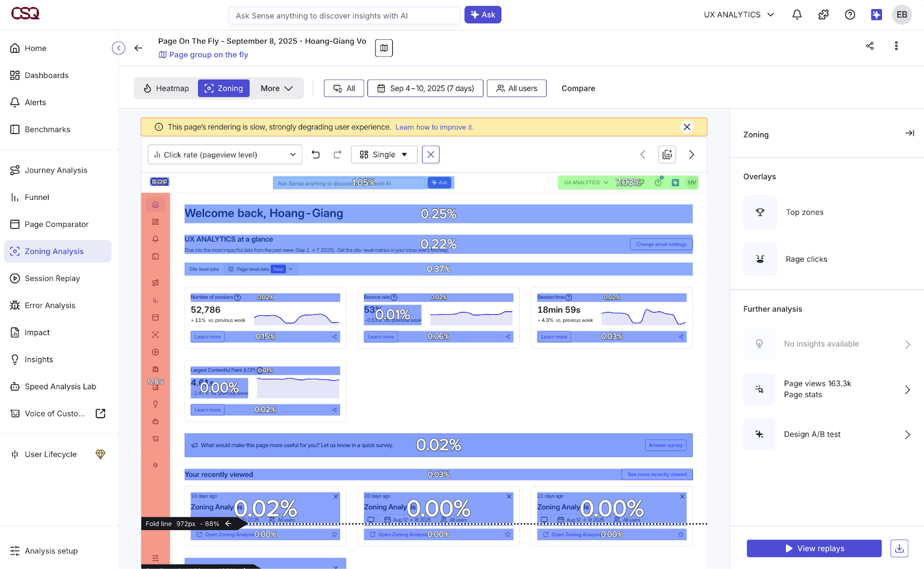Collapse the left sidebar
Image resolution: width=924 pixels, height=569 pixels.
[x=118, y=48]
